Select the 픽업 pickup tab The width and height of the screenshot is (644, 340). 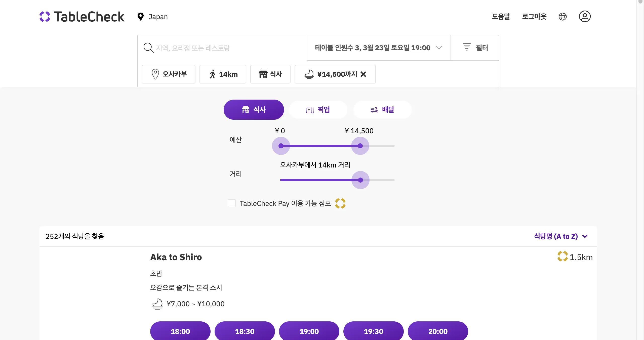[x=318, y=109]
